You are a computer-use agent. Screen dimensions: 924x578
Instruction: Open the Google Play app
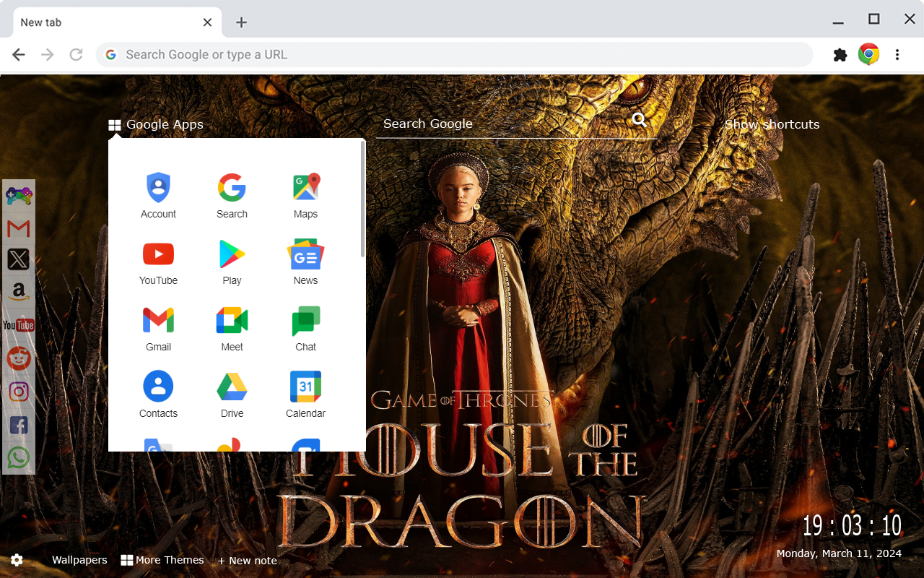232,262
